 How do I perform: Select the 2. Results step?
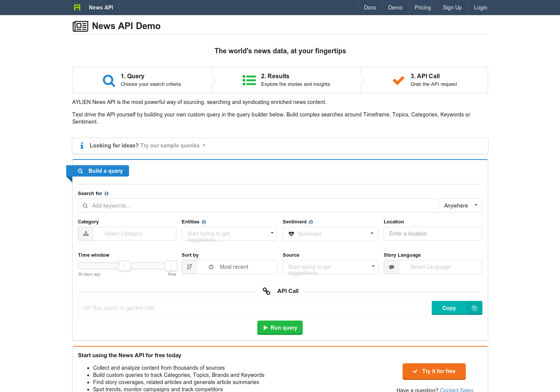click(286, 80)
